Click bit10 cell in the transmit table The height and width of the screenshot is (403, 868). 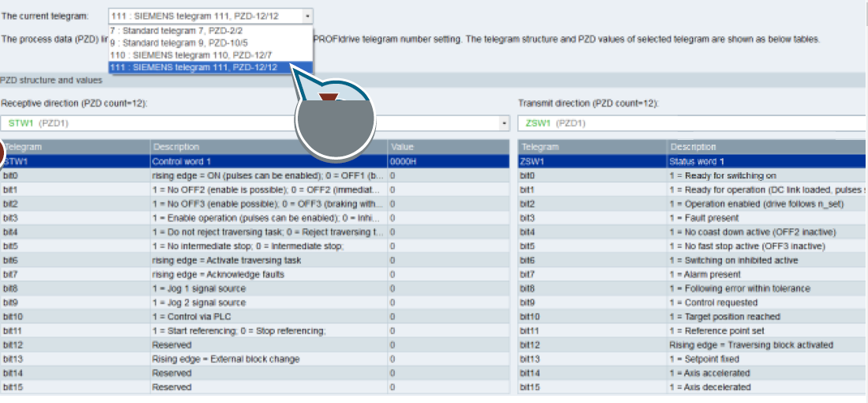592,317
